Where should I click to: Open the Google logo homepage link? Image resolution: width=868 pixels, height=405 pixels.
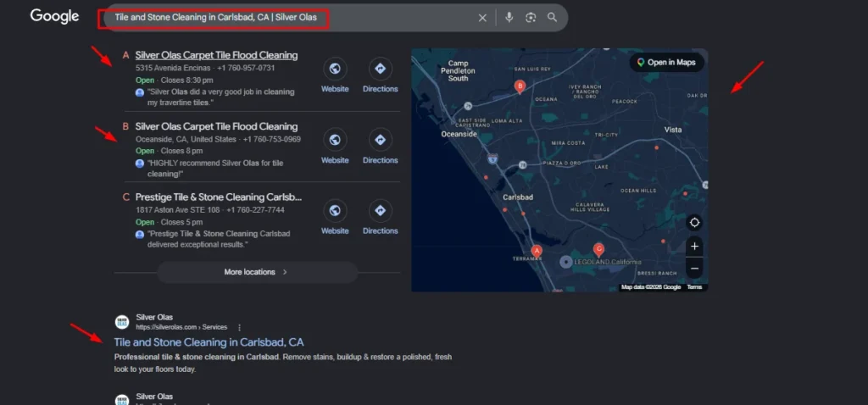54,17
